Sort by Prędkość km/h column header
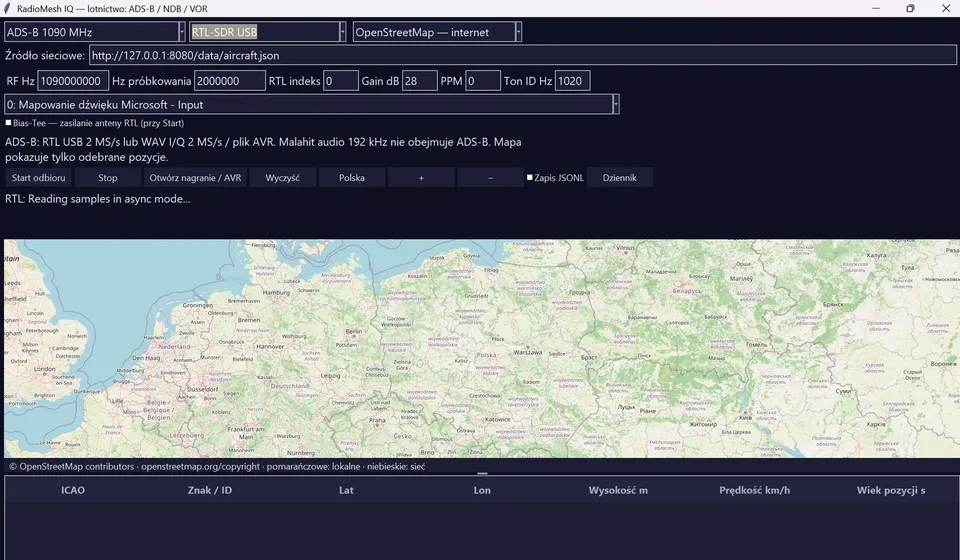The width and height of the screenshot is (960, 560). pos(754,490)
